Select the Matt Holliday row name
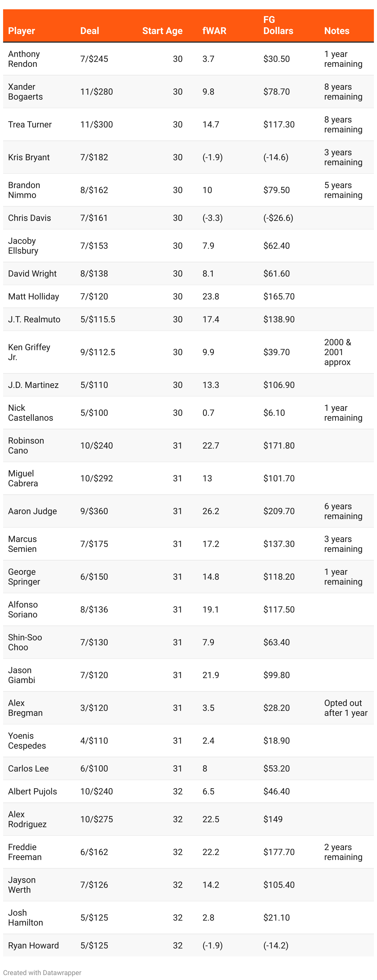 click(x=33, y=296)
